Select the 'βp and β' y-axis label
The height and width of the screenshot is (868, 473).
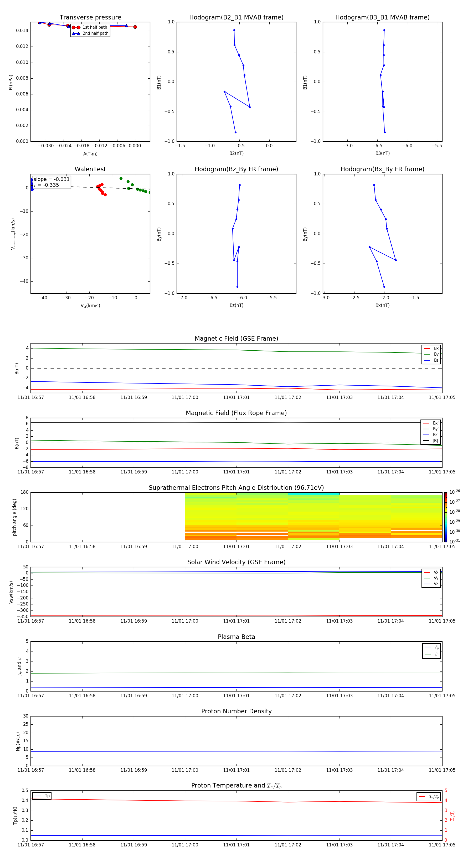[x=19, y=666]
